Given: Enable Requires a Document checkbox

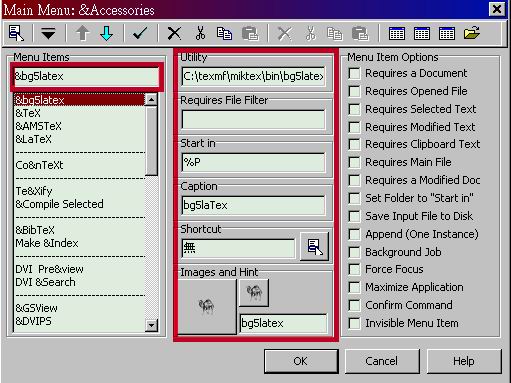Looking at the screenshot, I should pos(354,73).
